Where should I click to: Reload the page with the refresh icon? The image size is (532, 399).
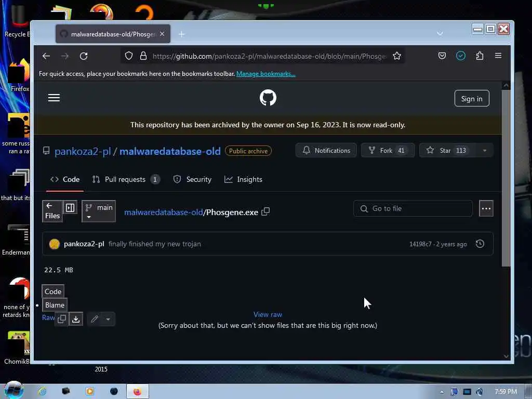click(x=84, y=56)
